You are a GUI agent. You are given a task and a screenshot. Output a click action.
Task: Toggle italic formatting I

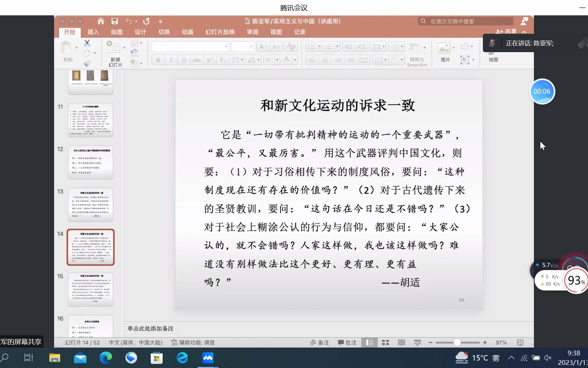click(171, 60)
